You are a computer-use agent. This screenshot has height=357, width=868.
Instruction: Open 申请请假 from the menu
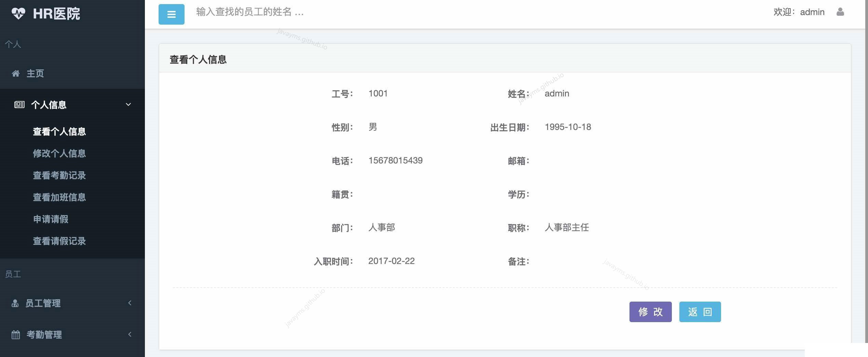(50, 219)
